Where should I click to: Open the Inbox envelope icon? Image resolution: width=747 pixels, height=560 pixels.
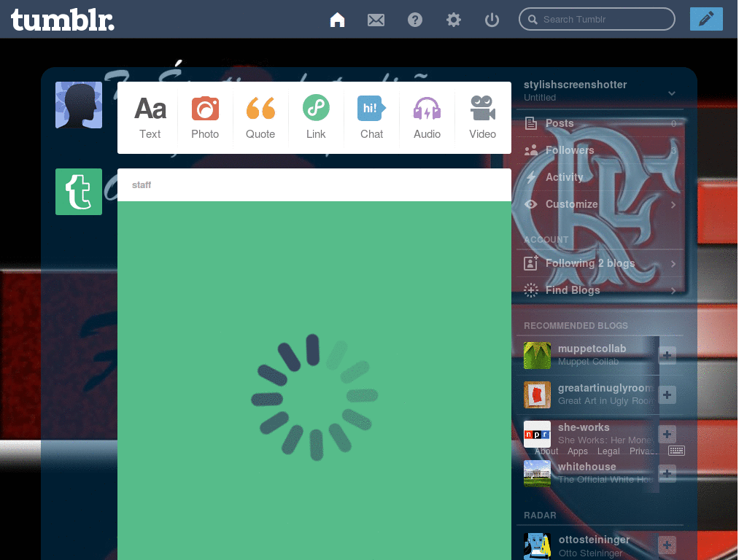pos(376,20)
